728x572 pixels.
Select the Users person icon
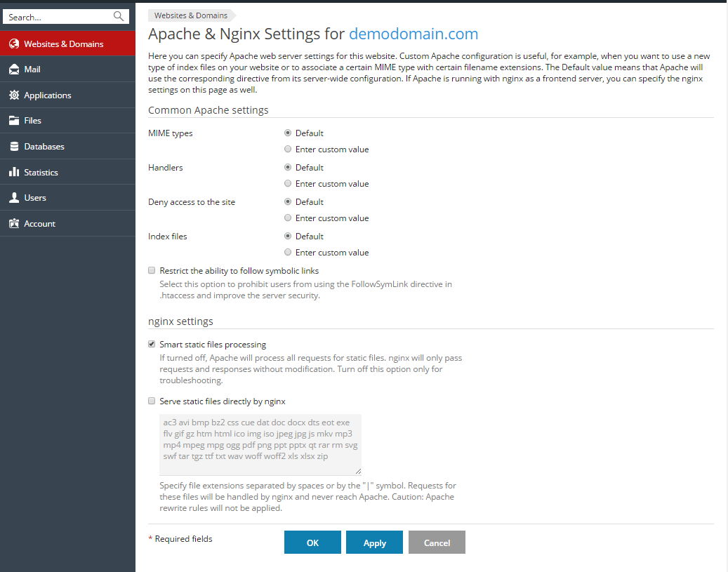pyautogui.click(x=15, y=197)
